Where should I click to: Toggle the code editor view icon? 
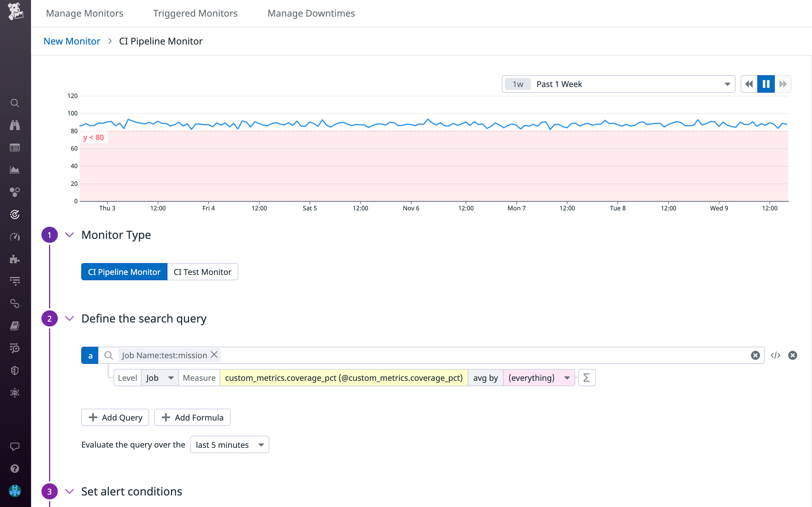point(775,355)
